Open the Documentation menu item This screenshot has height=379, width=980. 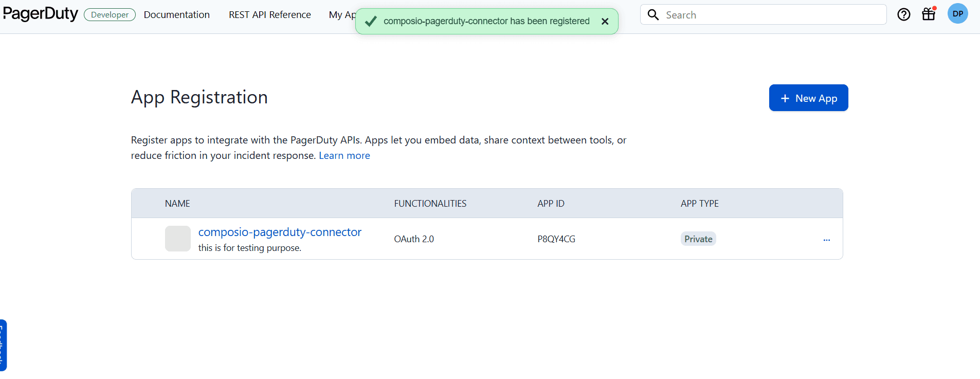click(177, 15)
